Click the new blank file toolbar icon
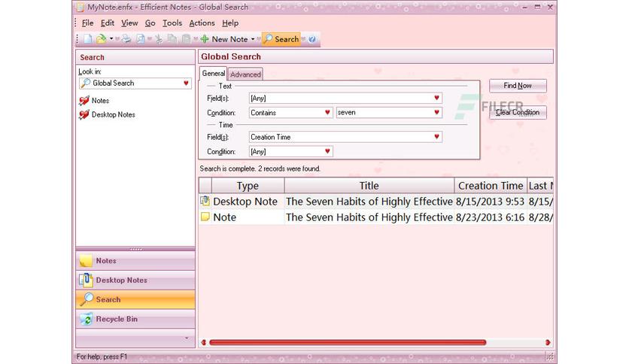This screenshot has width=629, height=364. click(88, 39)
